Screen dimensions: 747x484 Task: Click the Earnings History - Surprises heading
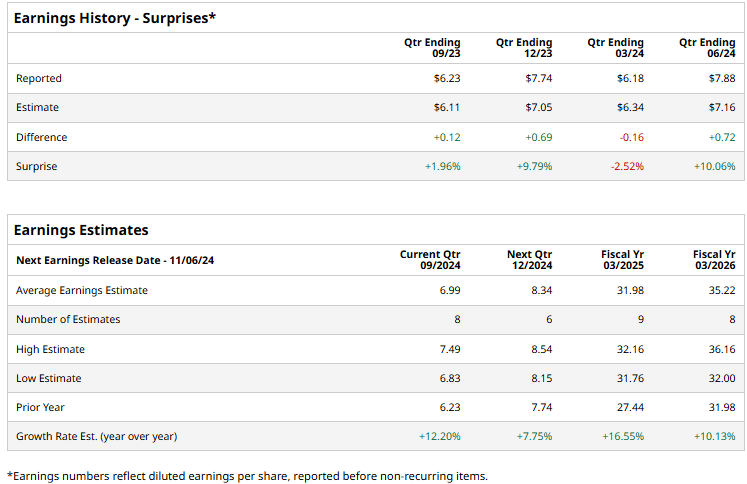pyautogui.click(x=115, y=18)
